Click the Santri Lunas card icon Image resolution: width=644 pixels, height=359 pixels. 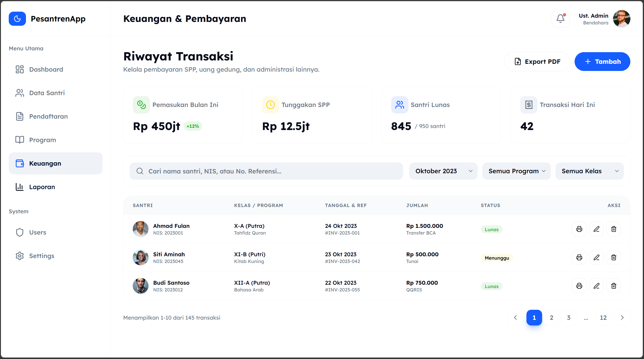tap(399, 105)
